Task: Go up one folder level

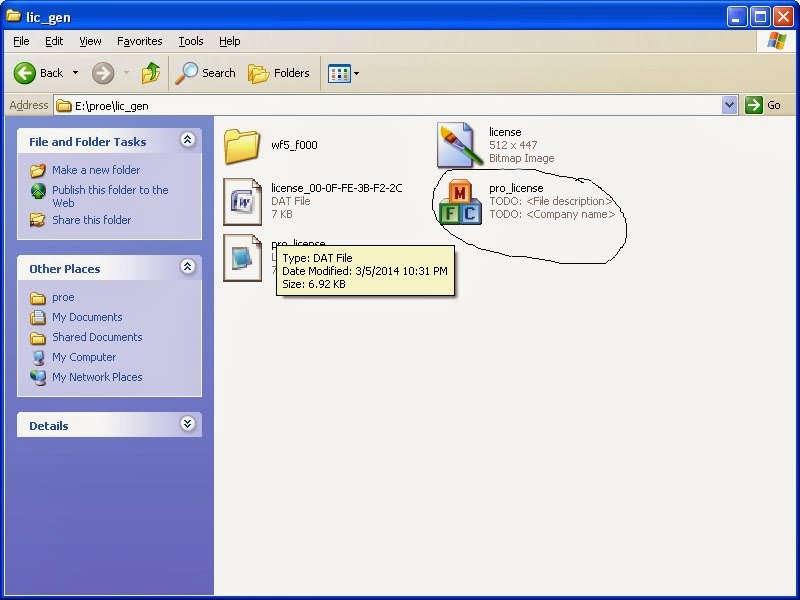Action: (151, 73)
